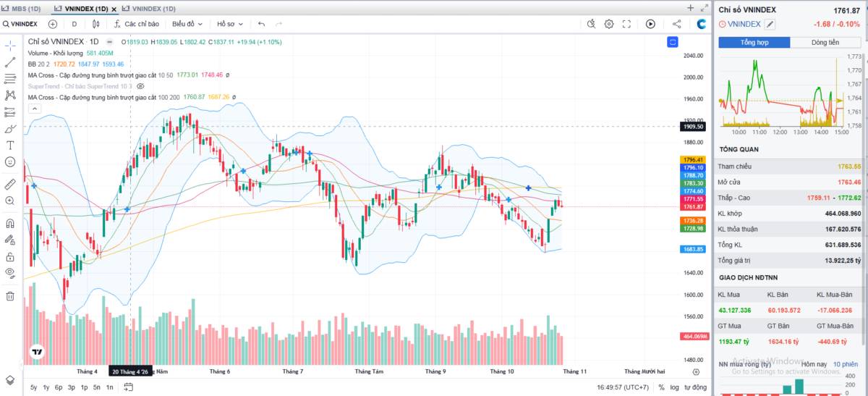Select the Dòng tiền tab
The image size is (868, 396).
tap(825, 43)
